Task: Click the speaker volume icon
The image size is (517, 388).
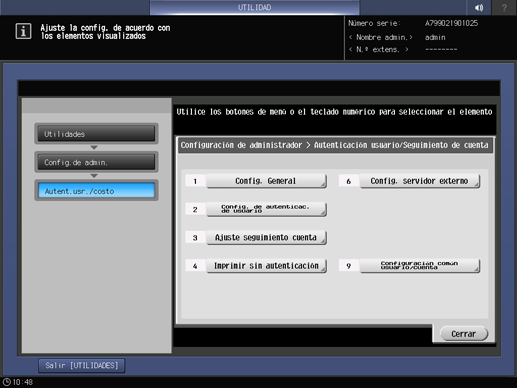Action: click(x=479, y=7)
